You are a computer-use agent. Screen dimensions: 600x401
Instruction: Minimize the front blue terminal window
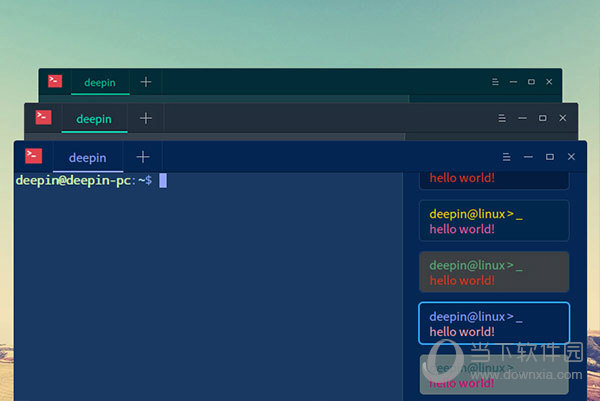pyautogui.click(x=528, y=157)
